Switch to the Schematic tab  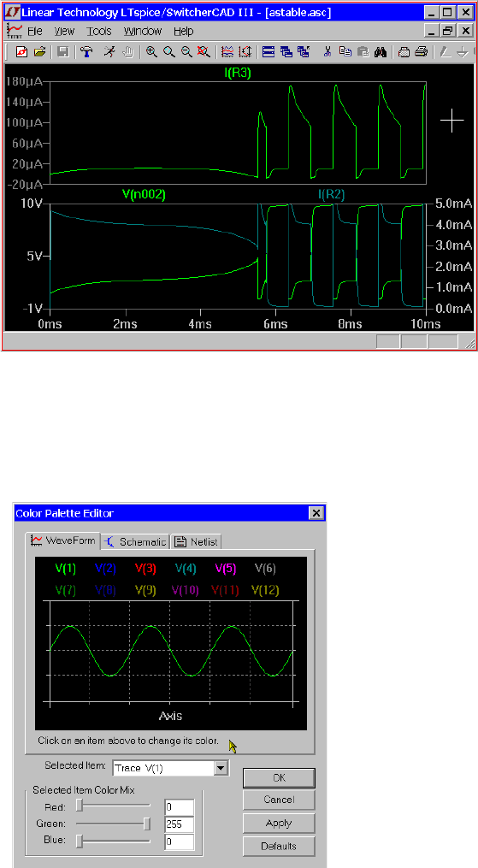click(136, 541)
